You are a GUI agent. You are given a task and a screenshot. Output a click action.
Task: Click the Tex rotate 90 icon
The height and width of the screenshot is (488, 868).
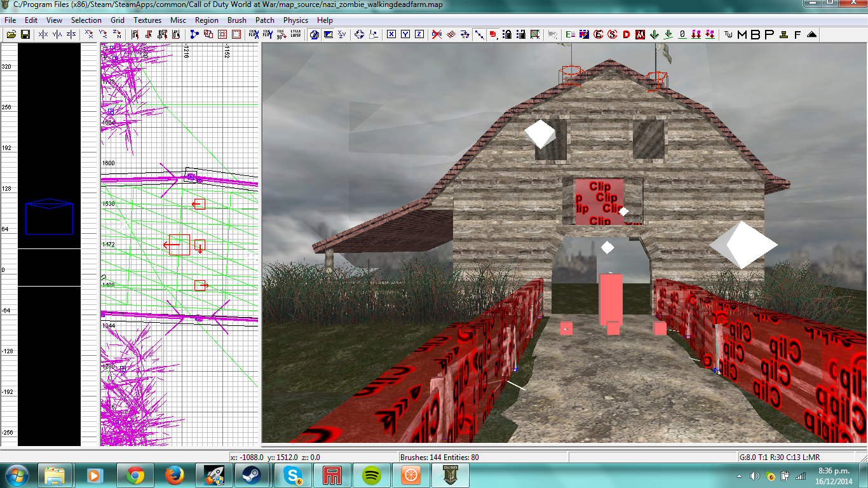click(x=281, y=34)
